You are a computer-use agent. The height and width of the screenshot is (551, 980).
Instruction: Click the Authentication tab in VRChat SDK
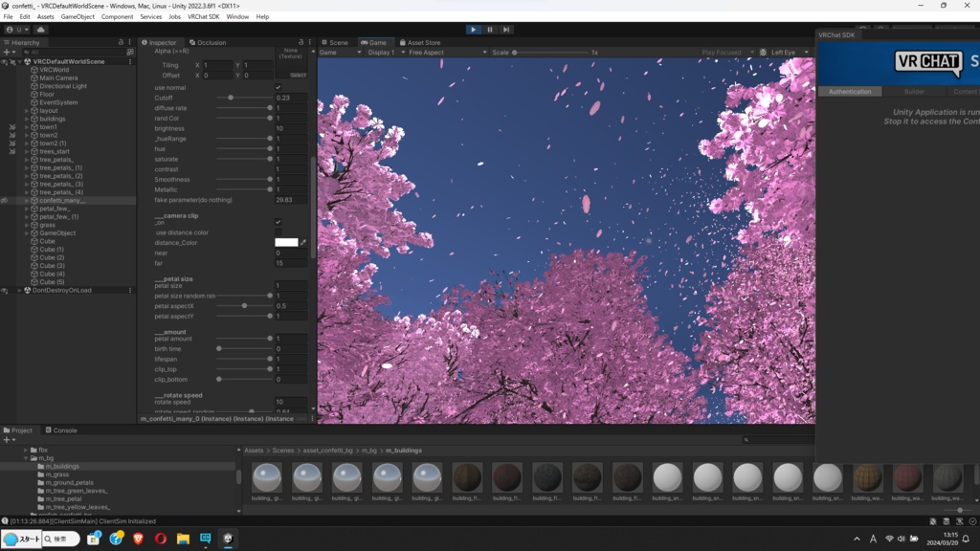tap(850, 92)
